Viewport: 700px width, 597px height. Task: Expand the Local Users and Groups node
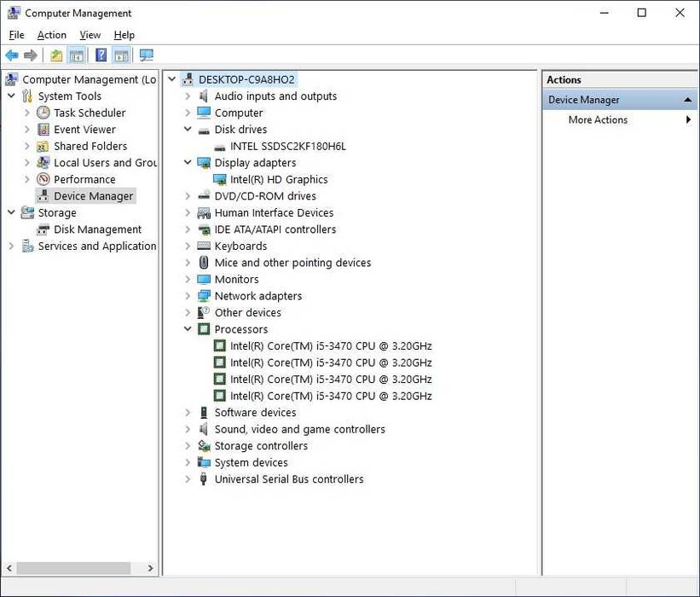pos(27,163)
